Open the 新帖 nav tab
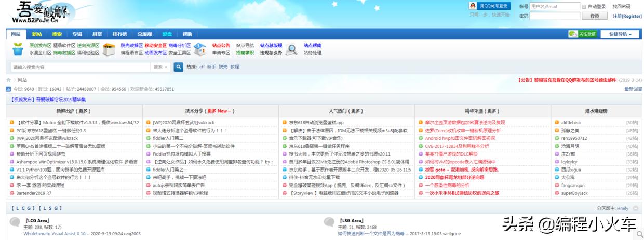Screen dimensions: 644x240 [37, 34]
